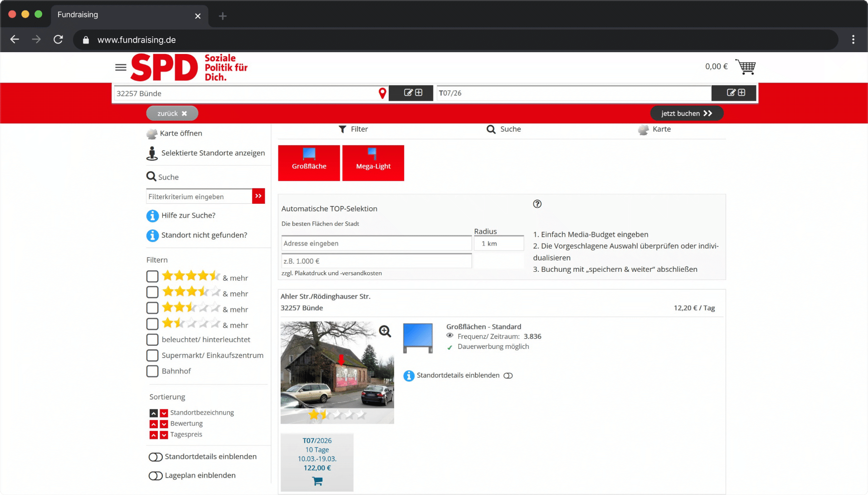Click the red location pin icon
Viewport: 868px width, 495px height.
point(382,93)
